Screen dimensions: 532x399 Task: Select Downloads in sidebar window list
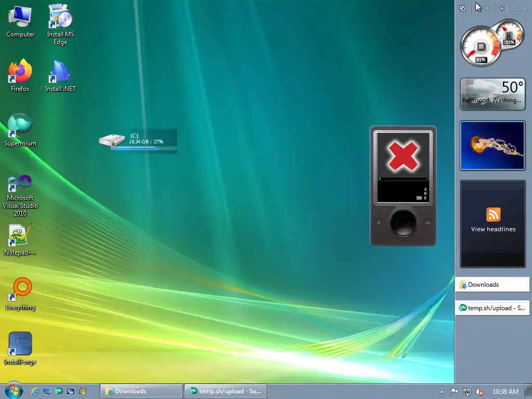tap(492, 285)
